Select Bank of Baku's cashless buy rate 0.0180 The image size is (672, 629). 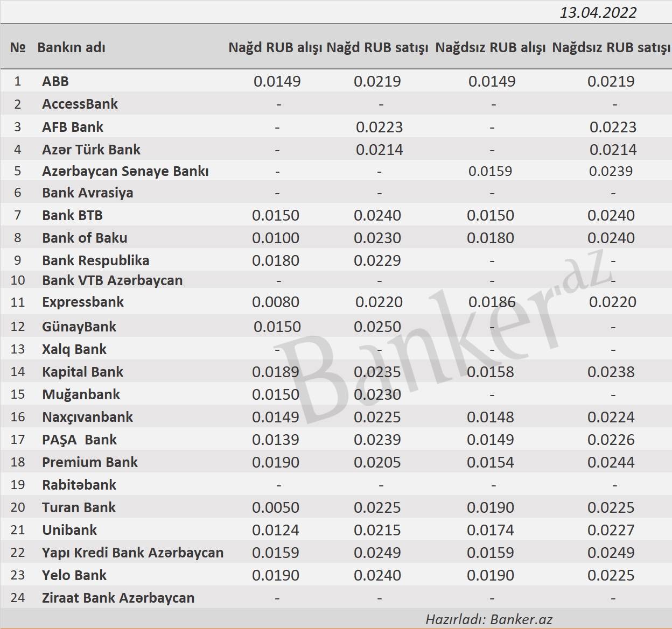click(x=491, y=238)
